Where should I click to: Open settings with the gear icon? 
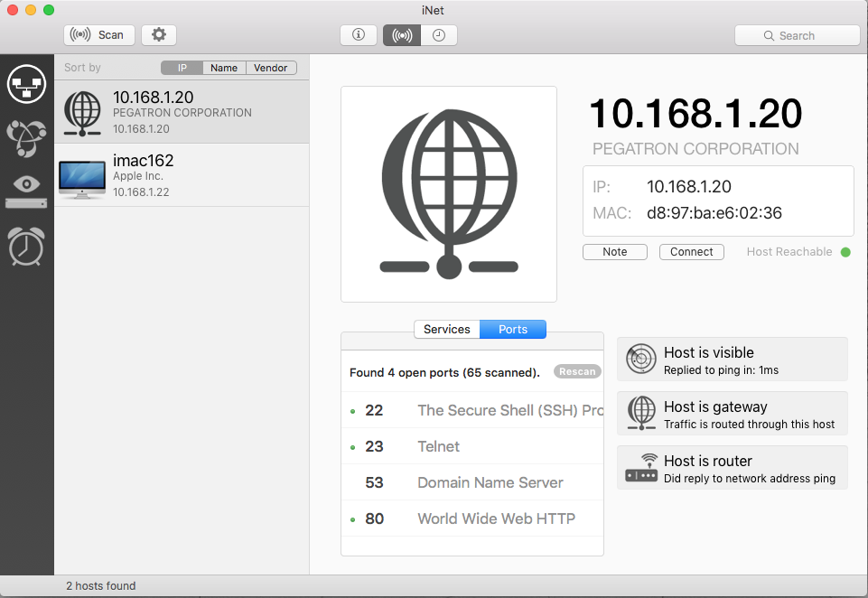click(x=159, y=35)
